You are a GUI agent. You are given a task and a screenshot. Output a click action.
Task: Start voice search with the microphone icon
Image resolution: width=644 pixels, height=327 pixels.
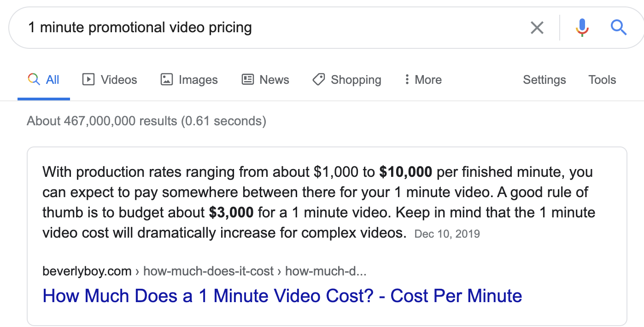click(582, 28)
